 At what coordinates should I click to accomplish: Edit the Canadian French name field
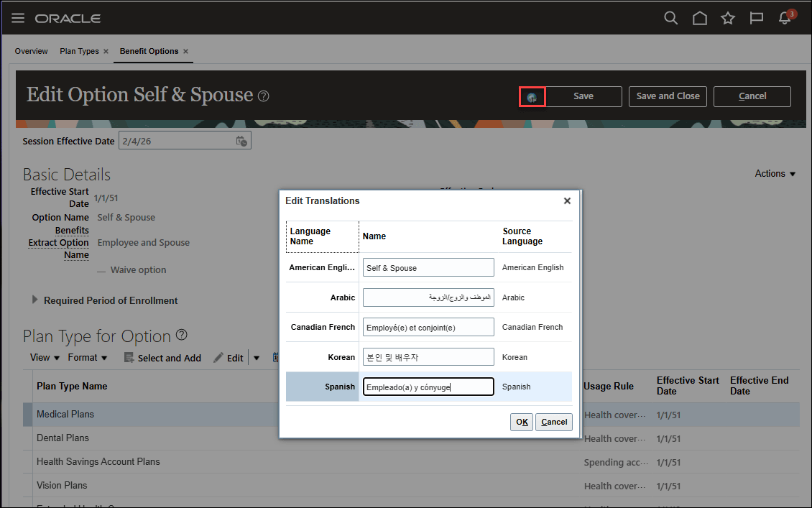point(428,327)
